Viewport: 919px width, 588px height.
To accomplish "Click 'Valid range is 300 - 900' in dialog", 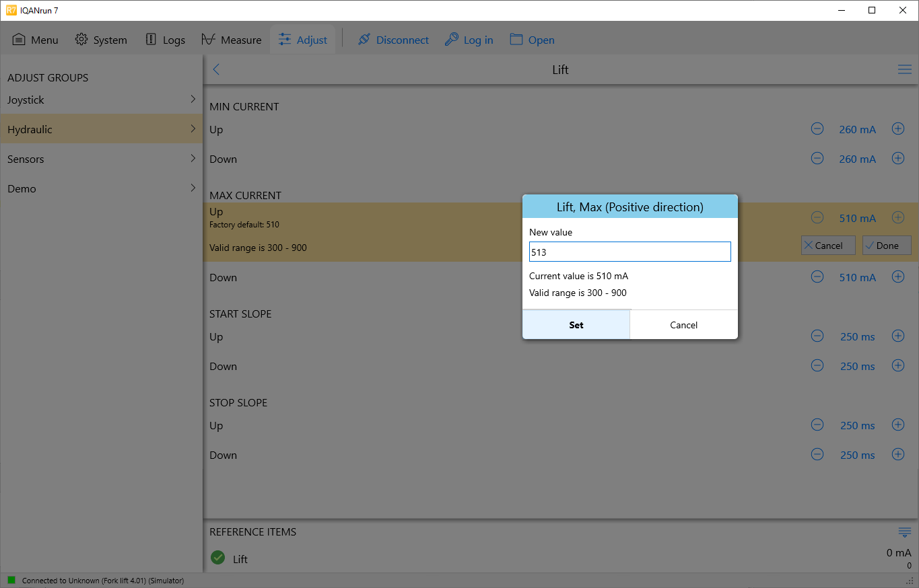I will [x=578, y=293].
